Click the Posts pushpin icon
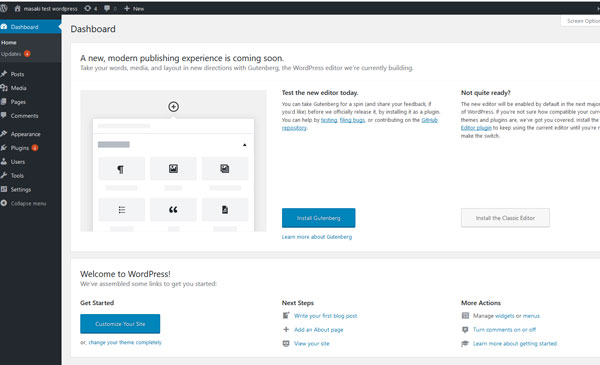The height and width of the screenshot is (365, 600). 4,74
